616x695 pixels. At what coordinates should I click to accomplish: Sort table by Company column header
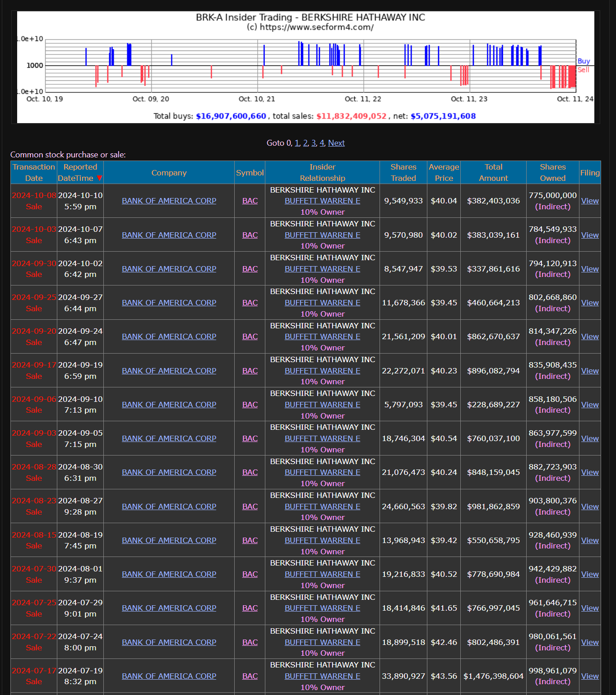click(x=169, y=173)
